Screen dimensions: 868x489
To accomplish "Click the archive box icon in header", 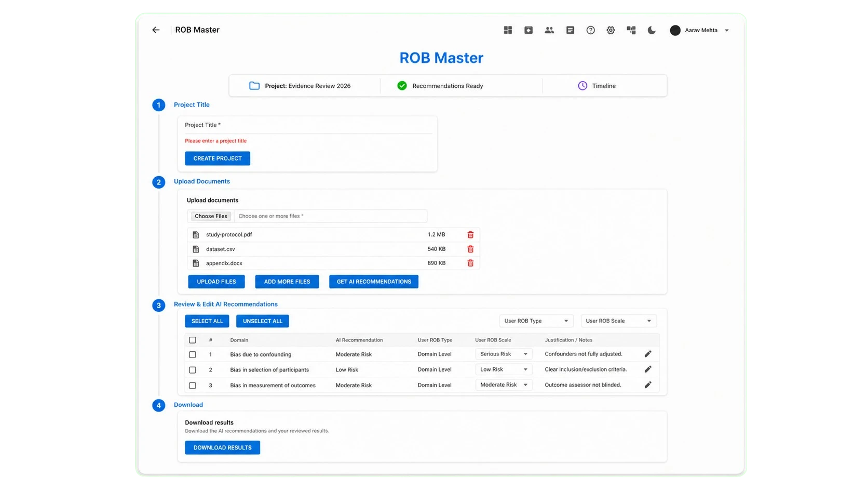I will coord(528,30).
